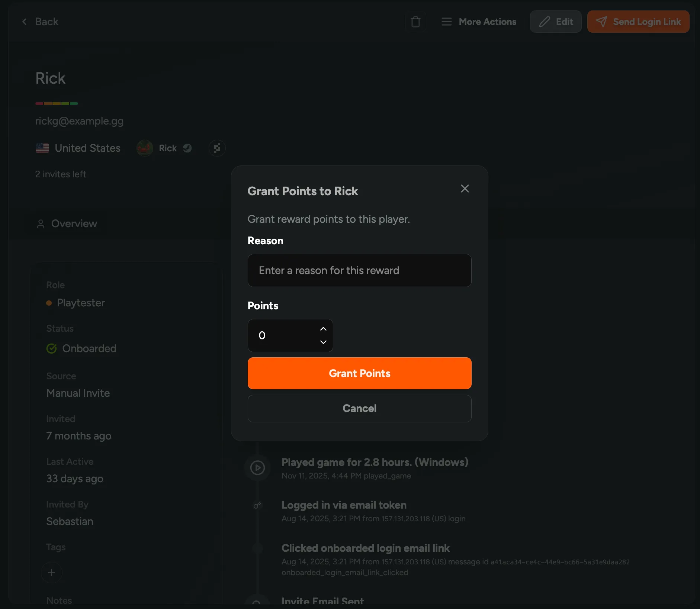
Task: Click the US flag beside United States
Action: (42, 148)
